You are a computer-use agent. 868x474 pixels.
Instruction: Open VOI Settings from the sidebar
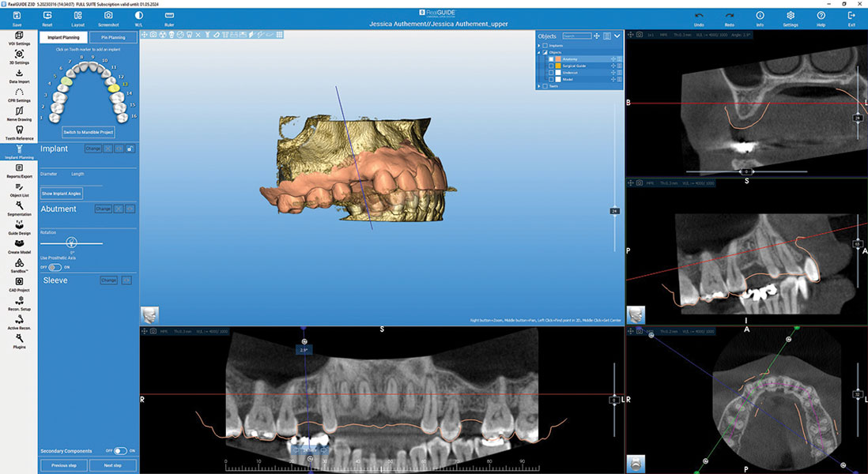19,36
